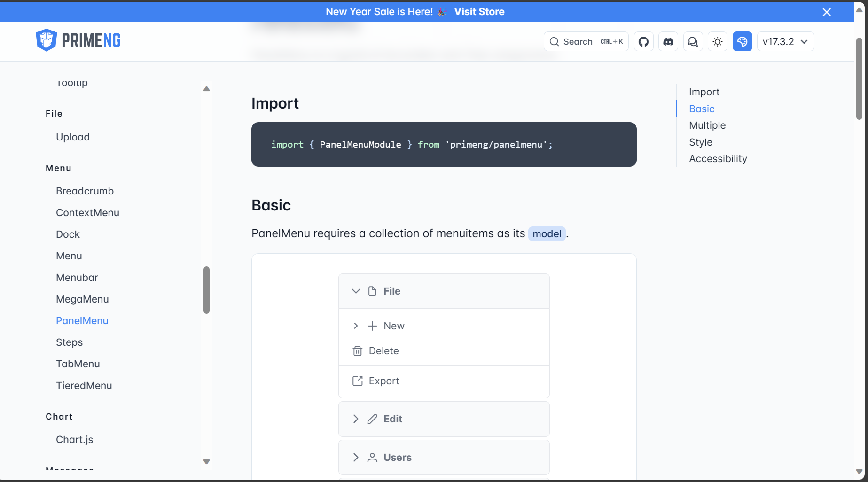
Task: Click the page vertical scrollbar thumb
Action: pyautogui.click(x=859, y=78)
